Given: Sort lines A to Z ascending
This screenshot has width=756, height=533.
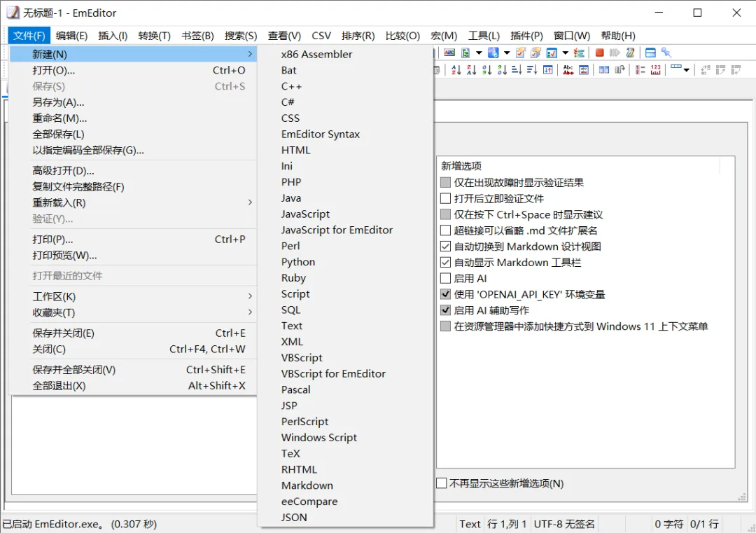Looking at the screenshot, I should [x=456, y=70].
